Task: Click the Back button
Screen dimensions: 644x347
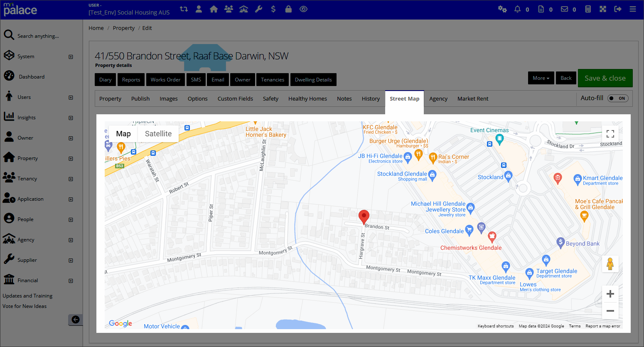Action: tap(566, 78)
